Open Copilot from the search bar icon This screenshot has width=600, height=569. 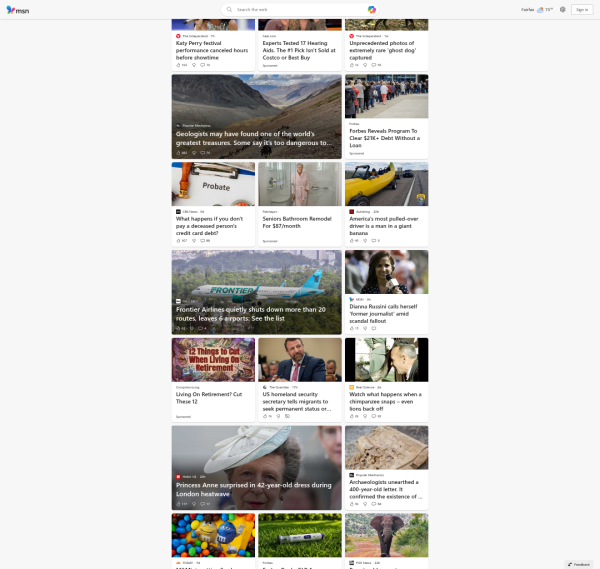371,10
